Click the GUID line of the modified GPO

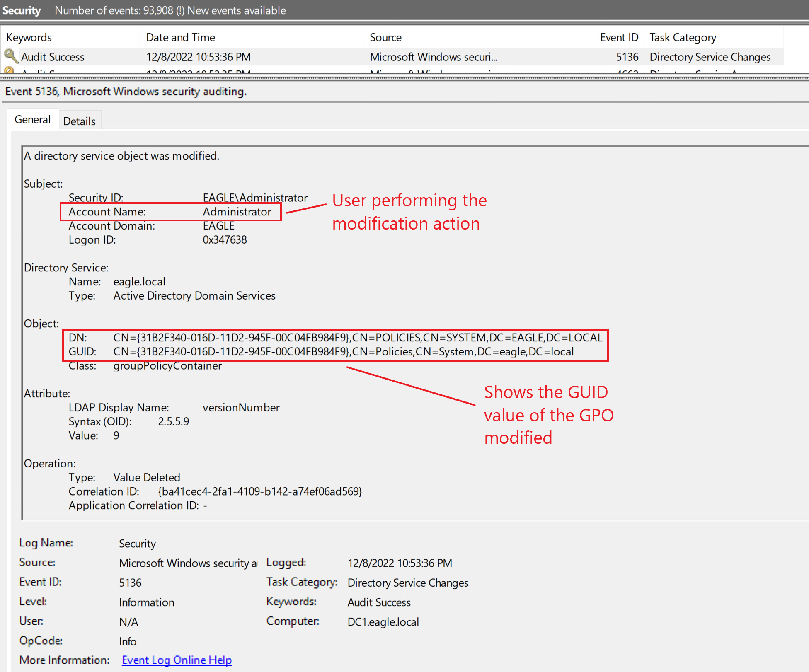coord(343,352)
